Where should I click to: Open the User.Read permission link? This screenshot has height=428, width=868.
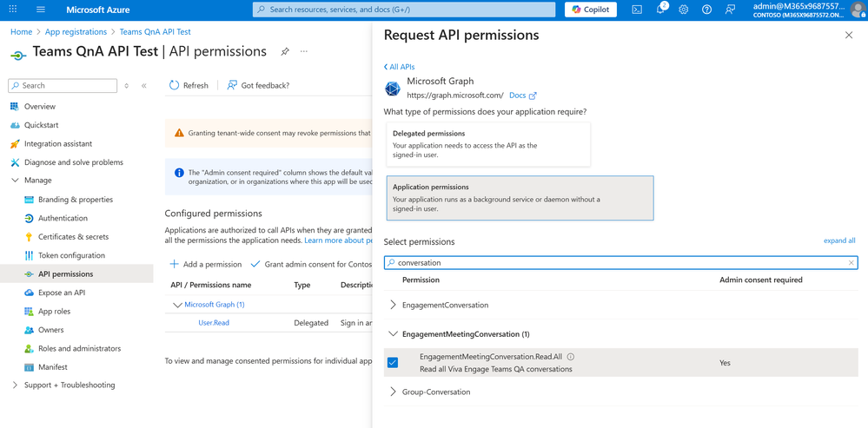pos(214,323)
